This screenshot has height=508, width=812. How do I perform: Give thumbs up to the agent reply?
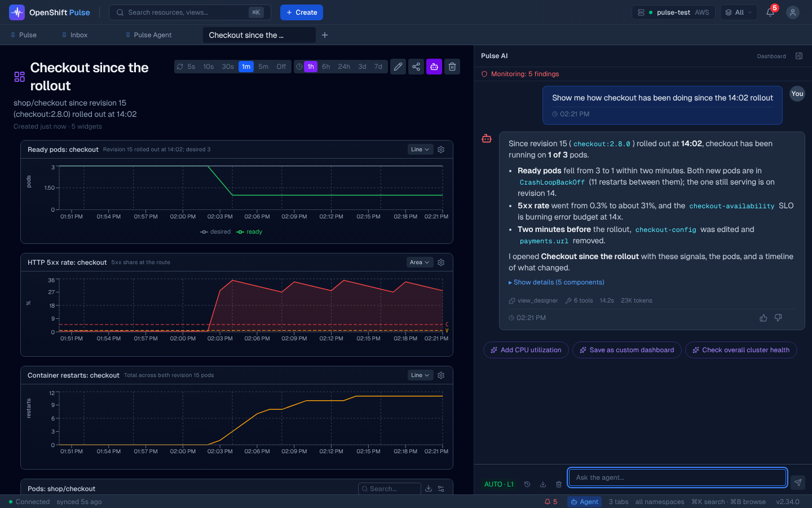(x=764, y=318)
